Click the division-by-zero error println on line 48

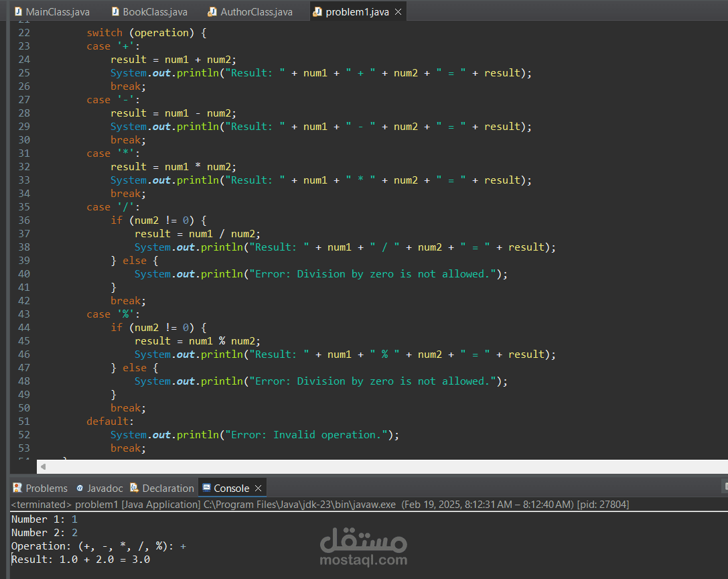[321, 381]
